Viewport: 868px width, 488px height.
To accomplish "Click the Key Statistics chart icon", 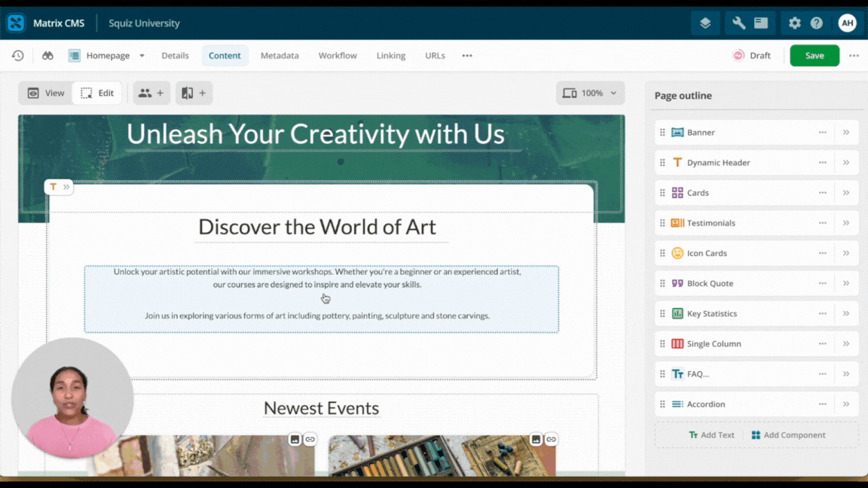I will [x=677, y=313].
